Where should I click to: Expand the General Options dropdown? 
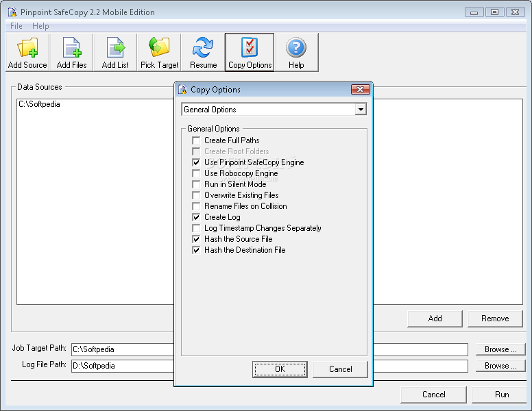tap(361, 110)
